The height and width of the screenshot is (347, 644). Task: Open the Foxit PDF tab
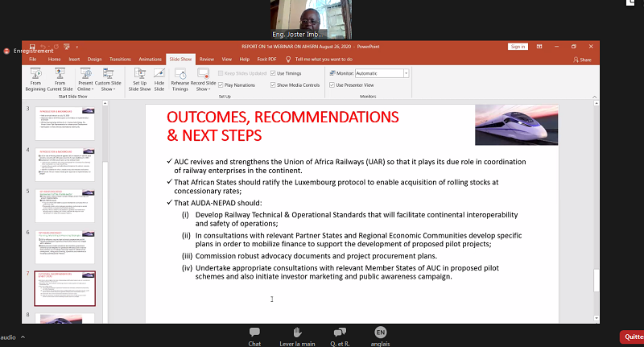click(x=266, y=60)
